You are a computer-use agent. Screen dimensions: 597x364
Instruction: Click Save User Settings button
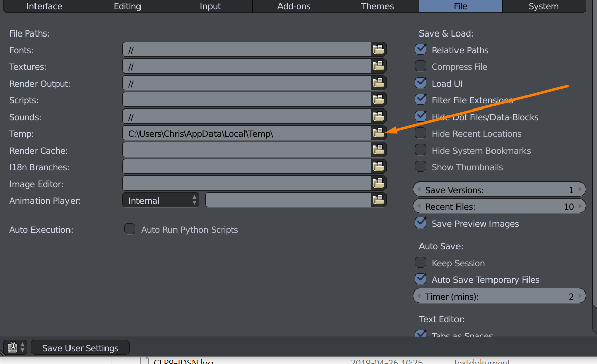(80, 348)
